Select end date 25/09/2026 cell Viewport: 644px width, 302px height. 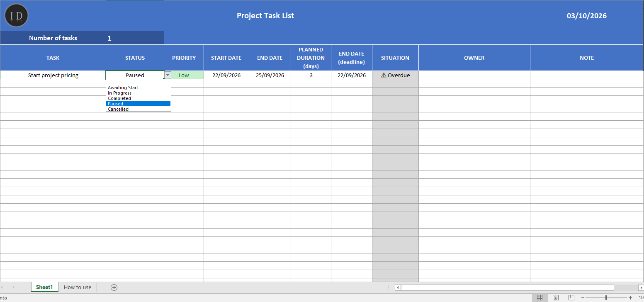[270, 75]
